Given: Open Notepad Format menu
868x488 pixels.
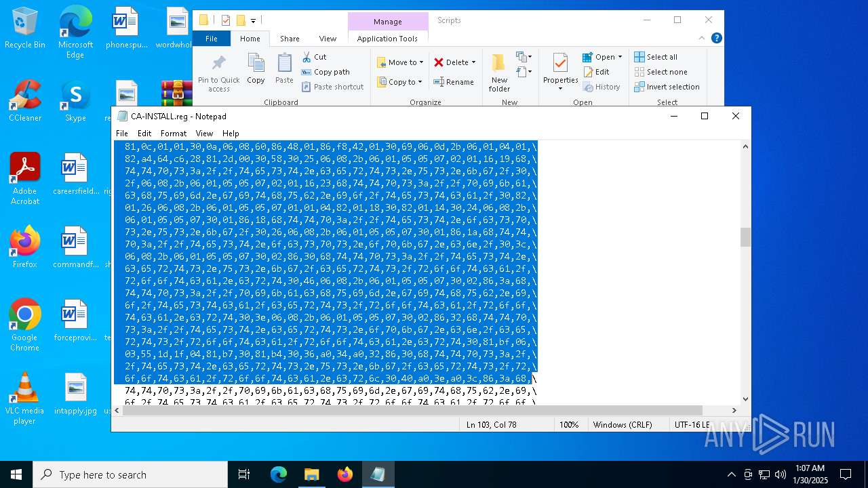Looking at the screenshot, I should [174, 134].
